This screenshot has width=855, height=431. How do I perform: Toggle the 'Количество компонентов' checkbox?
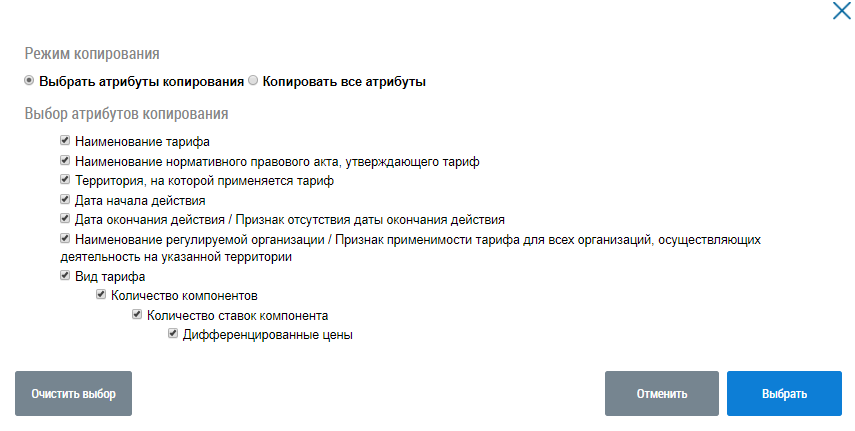point(101,295)
